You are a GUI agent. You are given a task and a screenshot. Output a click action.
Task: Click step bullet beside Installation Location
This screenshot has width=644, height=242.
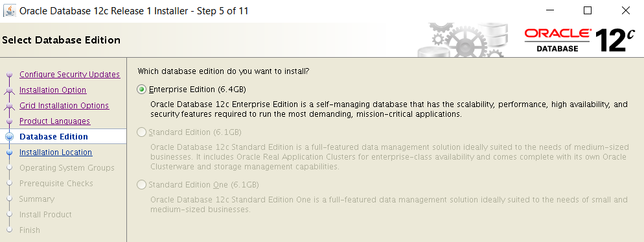(x=10, y=152)
